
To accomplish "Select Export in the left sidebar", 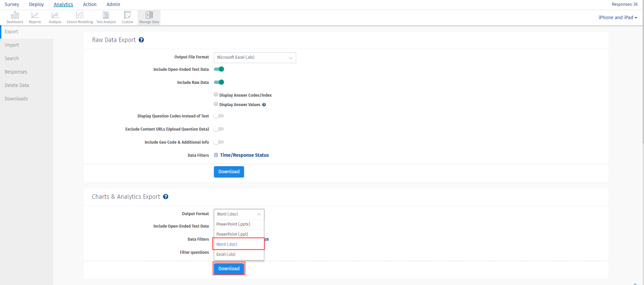I will click(x=27, y=32).
